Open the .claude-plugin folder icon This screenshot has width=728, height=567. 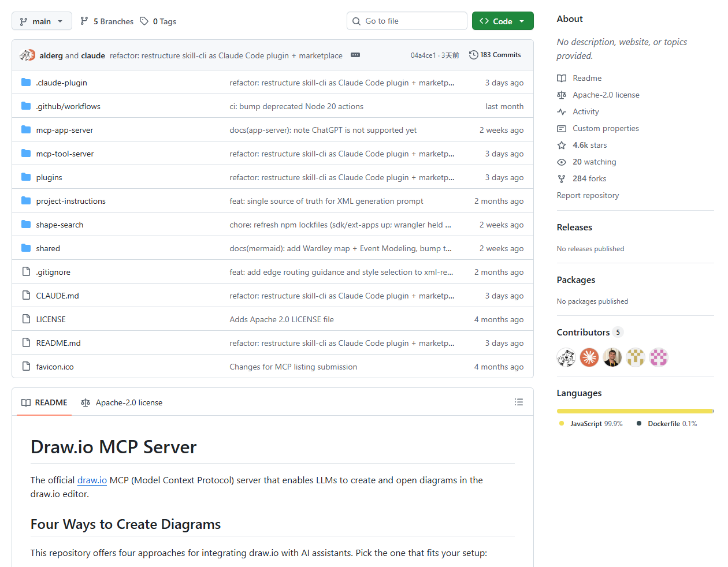tap(26, 83)
